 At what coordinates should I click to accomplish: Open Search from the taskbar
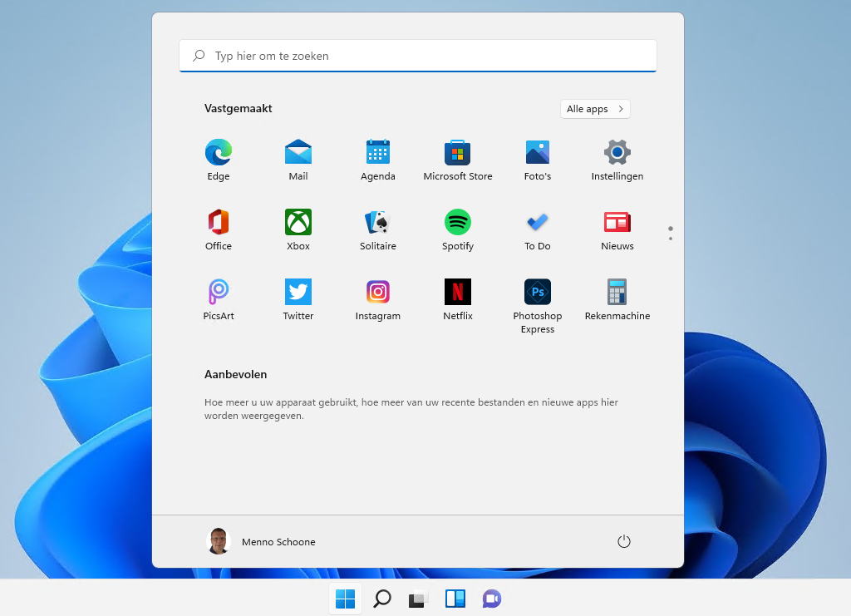point(382,599)
